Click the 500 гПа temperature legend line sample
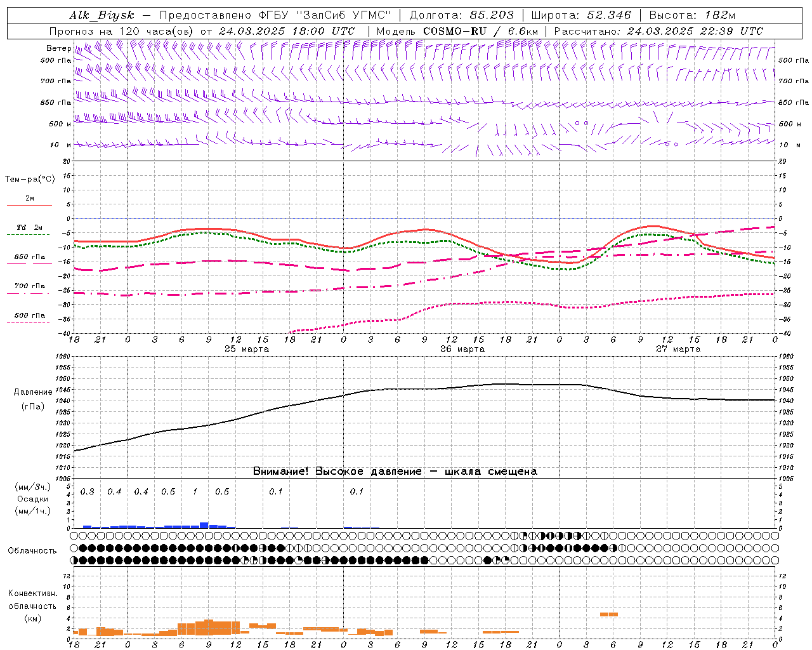812x650 pixels. pos(28,323)
